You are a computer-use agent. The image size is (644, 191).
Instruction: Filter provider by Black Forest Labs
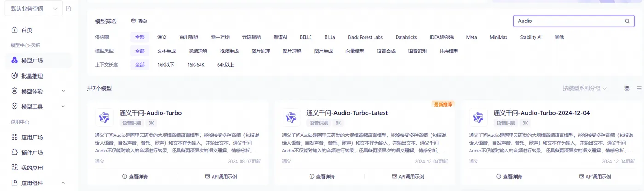[365, 37]
